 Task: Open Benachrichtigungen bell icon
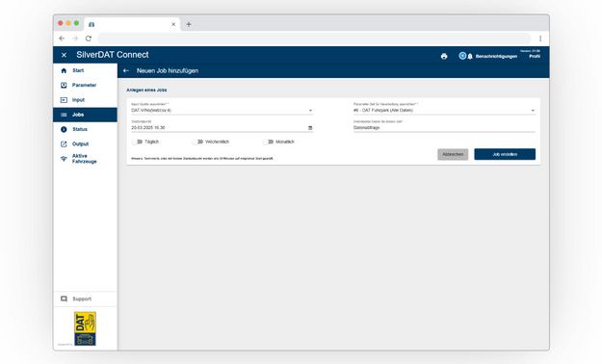point(470,57)
